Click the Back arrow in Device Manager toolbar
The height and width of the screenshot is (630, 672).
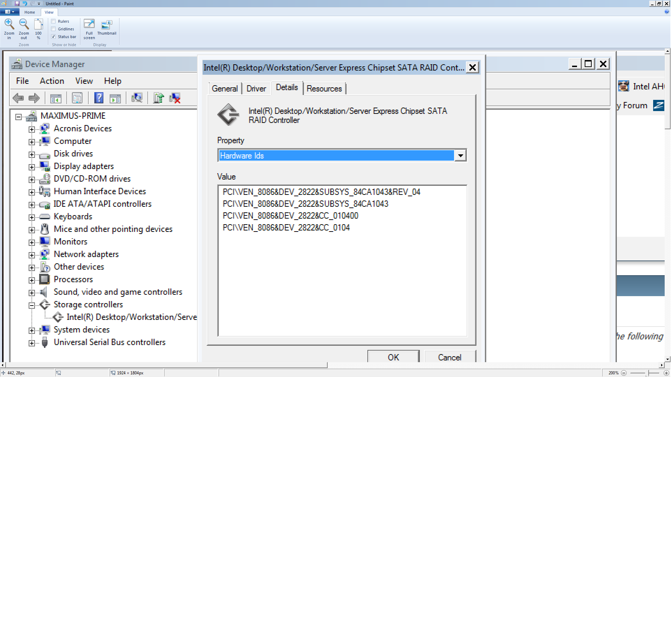[18, 98]
